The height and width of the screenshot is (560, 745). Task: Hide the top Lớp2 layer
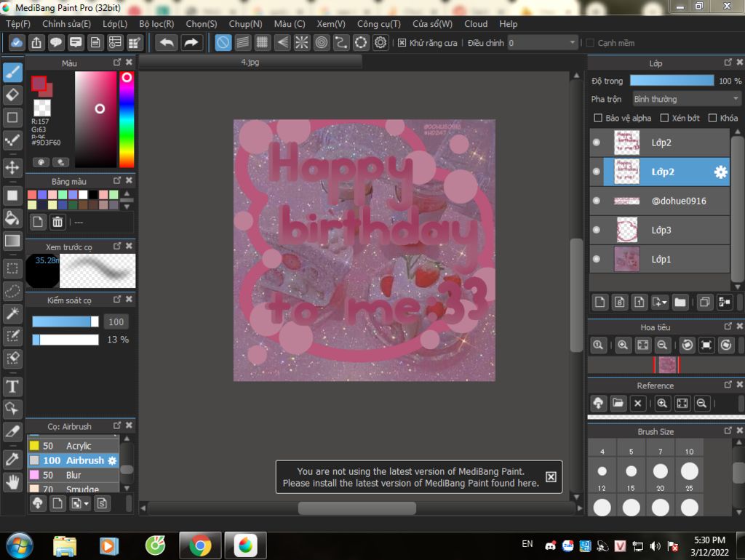tap(597, 143)
